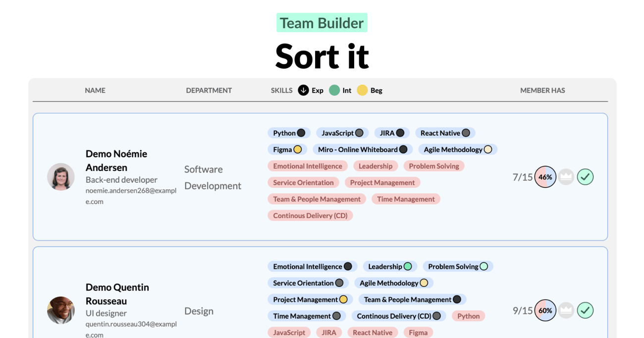
Task: Open Noémie Andersen's profile photo
Action: click(x=61, y=177)
